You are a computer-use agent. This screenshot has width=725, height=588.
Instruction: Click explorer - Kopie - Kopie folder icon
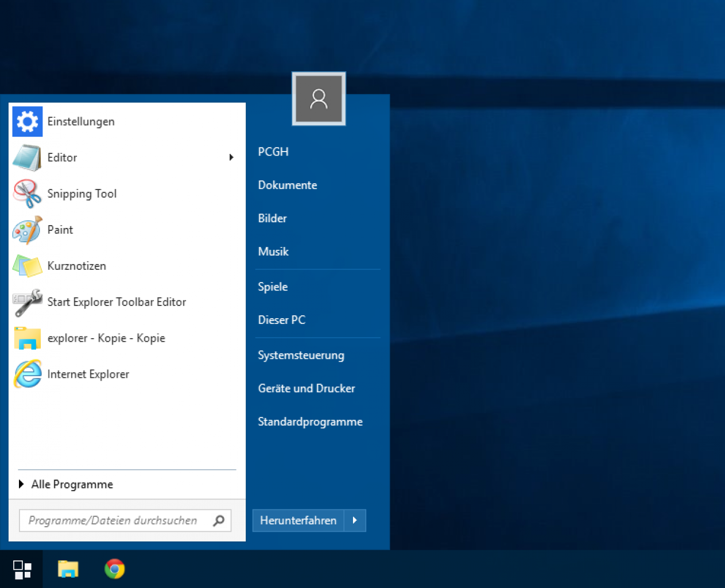click(x=27, y=338)
